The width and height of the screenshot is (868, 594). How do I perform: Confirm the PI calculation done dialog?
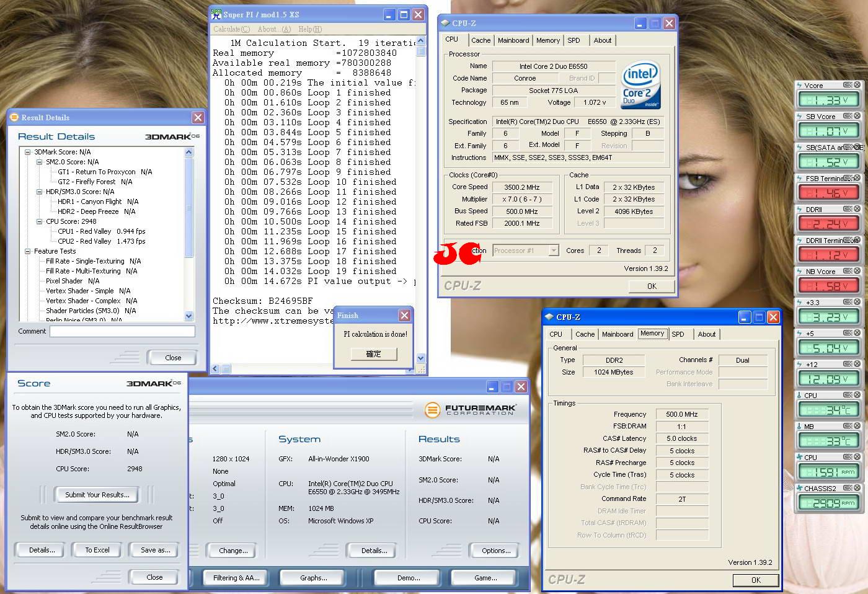[x=373, y=353]
